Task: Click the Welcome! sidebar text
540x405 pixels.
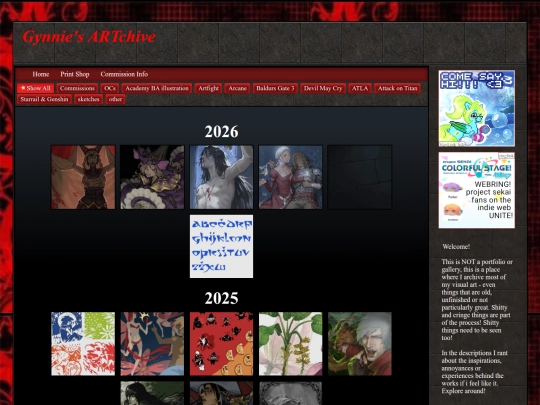Action: pos(456,247)
